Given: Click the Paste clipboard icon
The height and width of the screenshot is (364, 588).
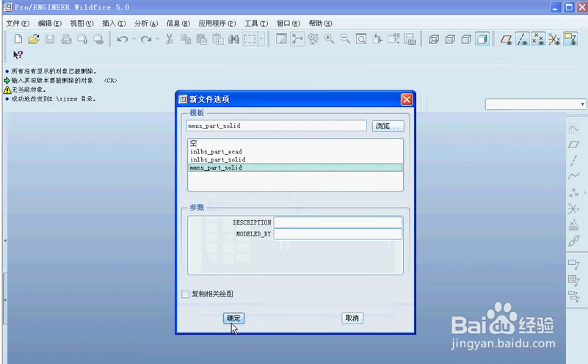Looking at the screenshot, I should [202, 39].
